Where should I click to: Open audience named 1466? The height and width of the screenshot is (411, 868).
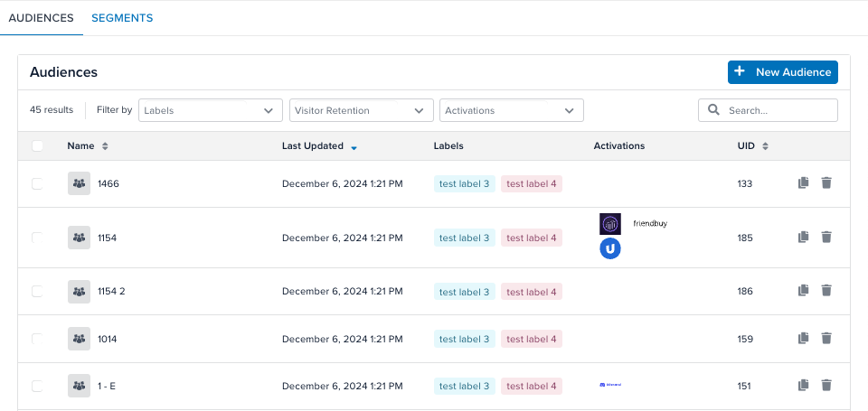pyautogui.click(x=108, y=183)
